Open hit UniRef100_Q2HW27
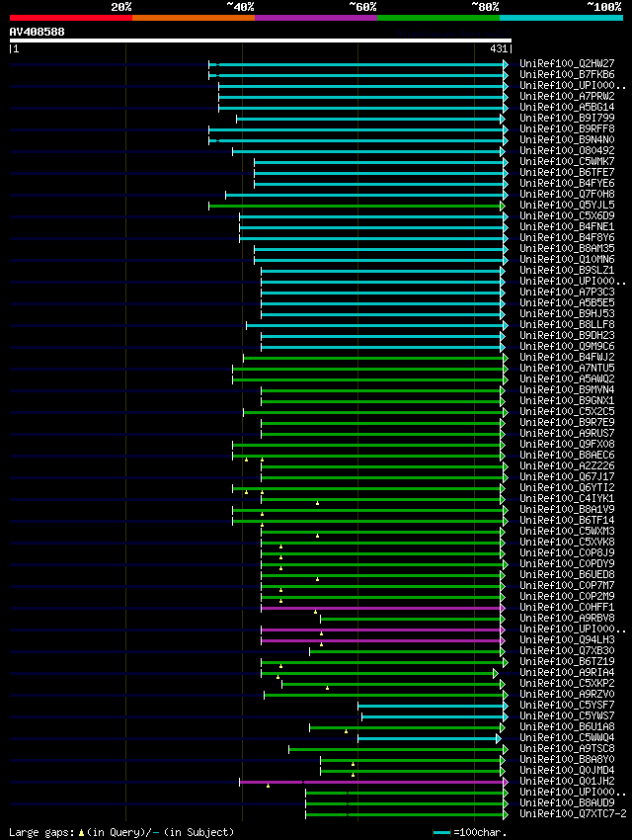 [567, 64]
